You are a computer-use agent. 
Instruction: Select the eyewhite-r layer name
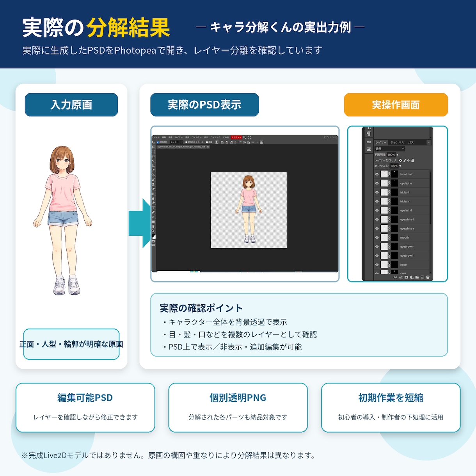[x=407, y=228]
